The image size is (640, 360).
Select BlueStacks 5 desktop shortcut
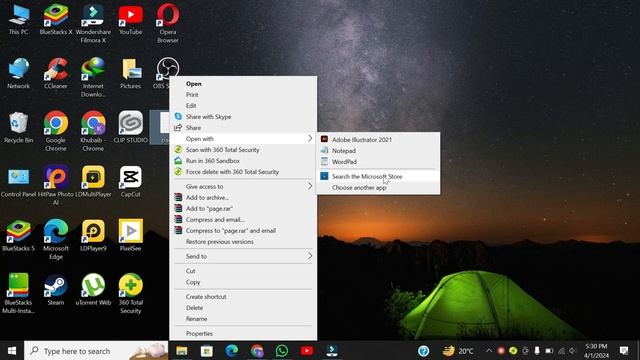point(18,236)
